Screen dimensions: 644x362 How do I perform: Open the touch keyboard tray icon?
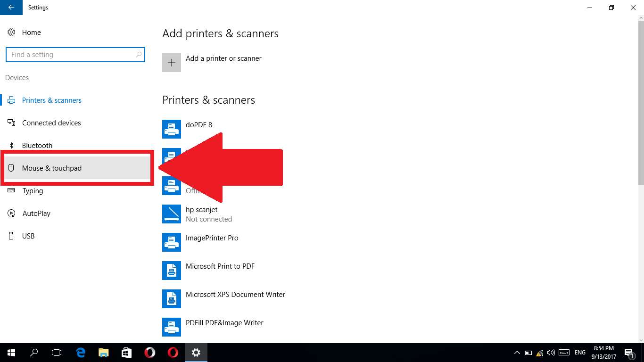tap(564, 353)
